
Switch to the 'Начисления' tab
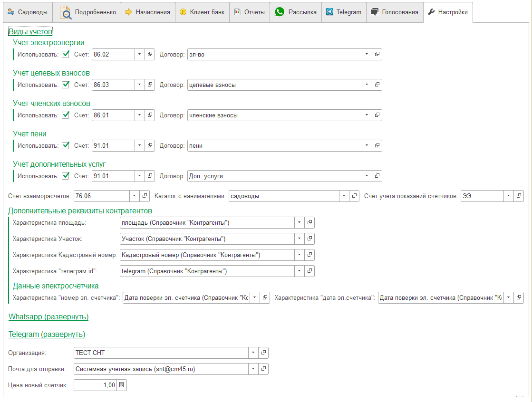pyautogui.click(x=148, y=12)
